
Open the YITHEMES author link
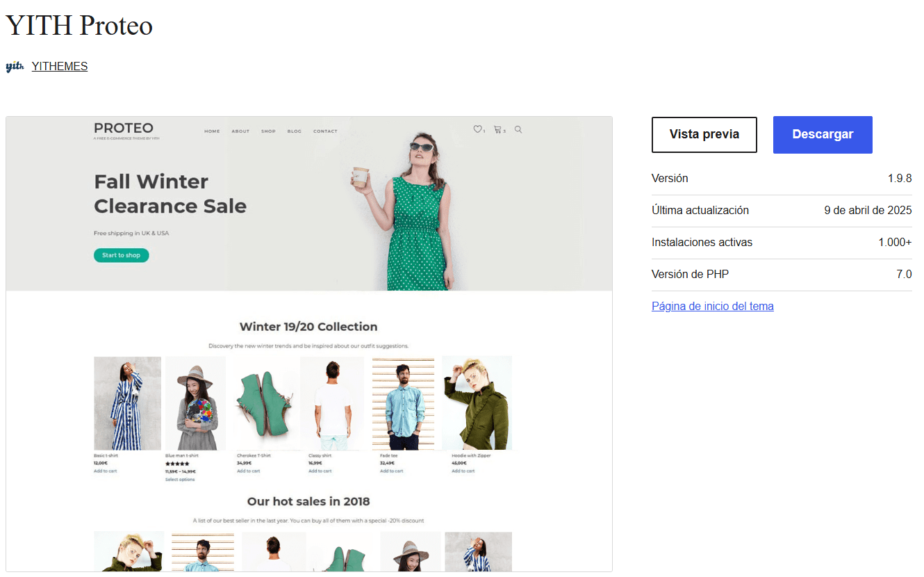point(60,67)
